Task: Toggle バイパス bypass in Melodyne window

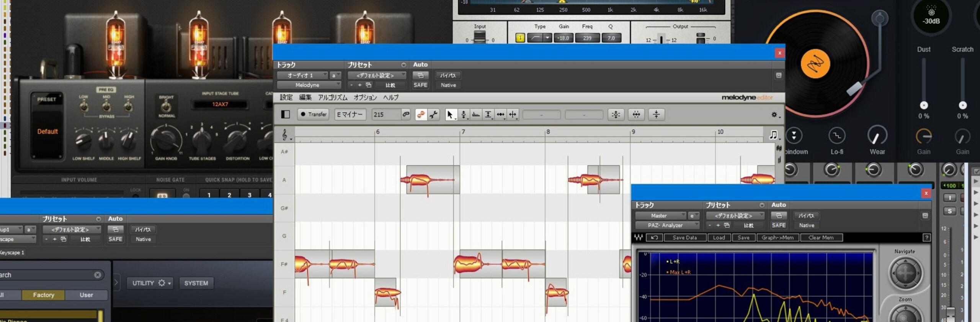Action: [448, 76]
